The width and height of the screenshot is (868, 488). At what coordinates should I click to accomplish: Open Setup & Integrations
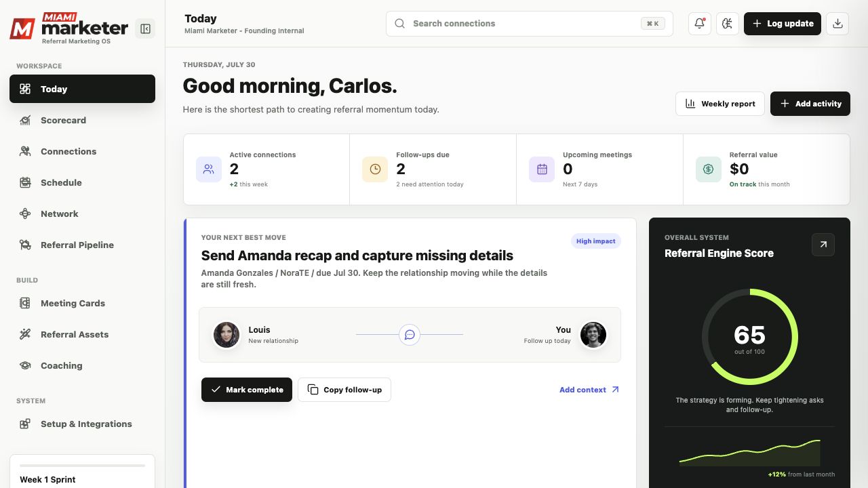tap(82, 424)
